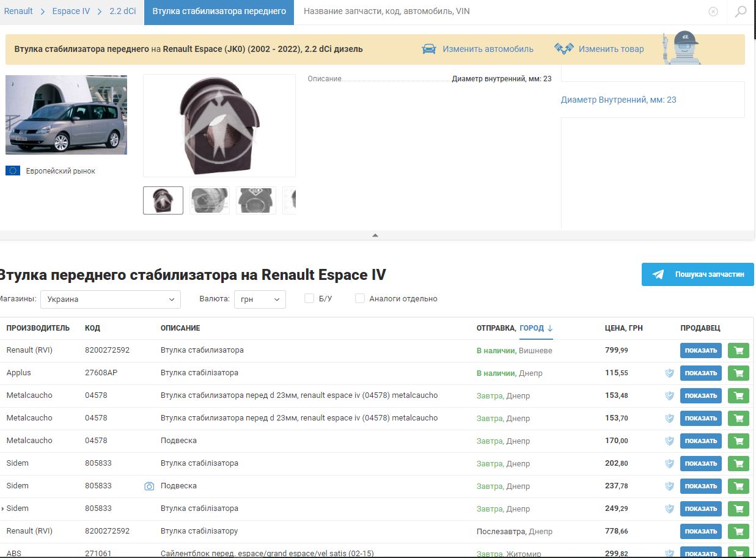Click Изменить товар link

[611, 49]
